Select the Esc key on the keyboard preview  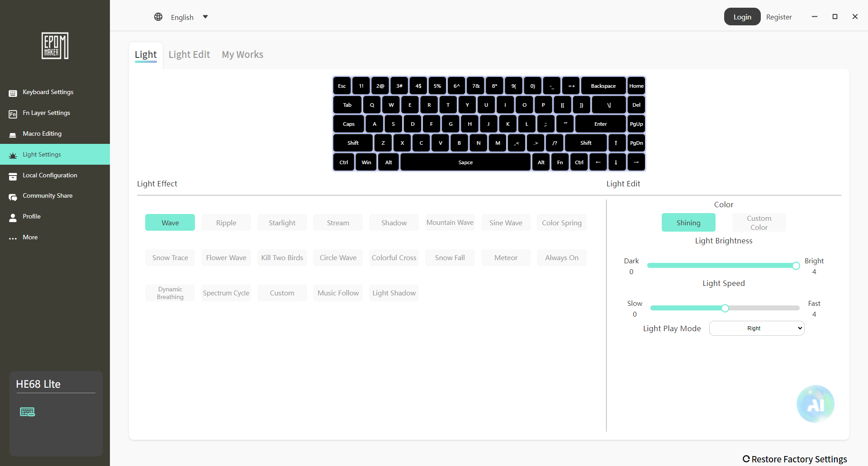point(342,86)
